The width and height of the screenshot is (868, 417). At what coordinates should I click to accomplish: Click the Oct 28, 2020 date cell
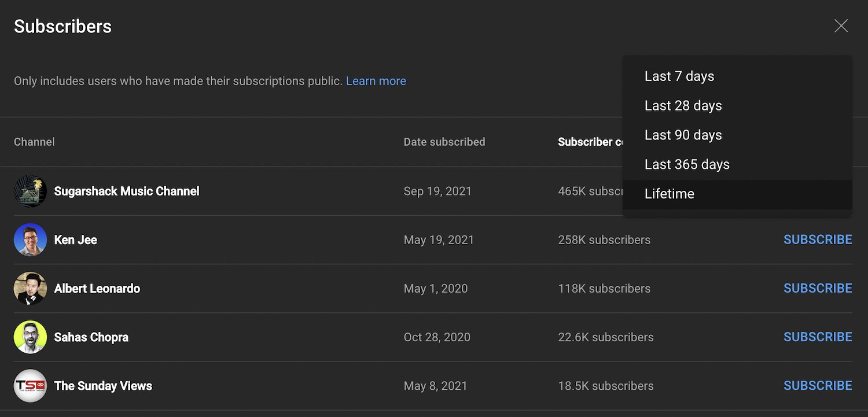[x=437, y=337]
